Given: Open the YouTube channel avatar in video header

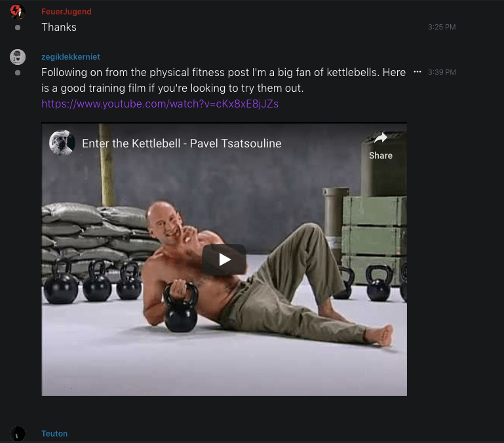Looking at the screenshot, I should (x=62, y=143).
